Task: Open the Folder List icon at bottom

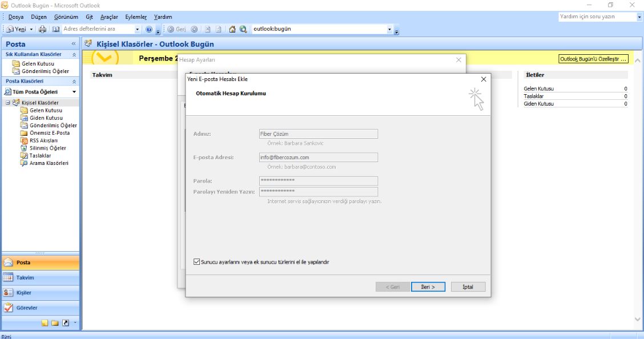Action: pyautogui.click(x=55, y=323)
